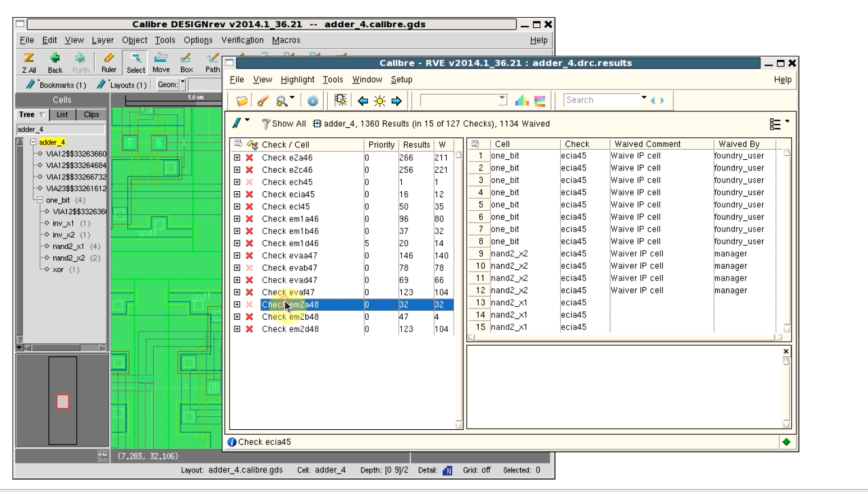Click the Back view arrow in DESIGNrev
Image resolution: width=868 pixels, height=492 pixels.
tap(55, 62)
